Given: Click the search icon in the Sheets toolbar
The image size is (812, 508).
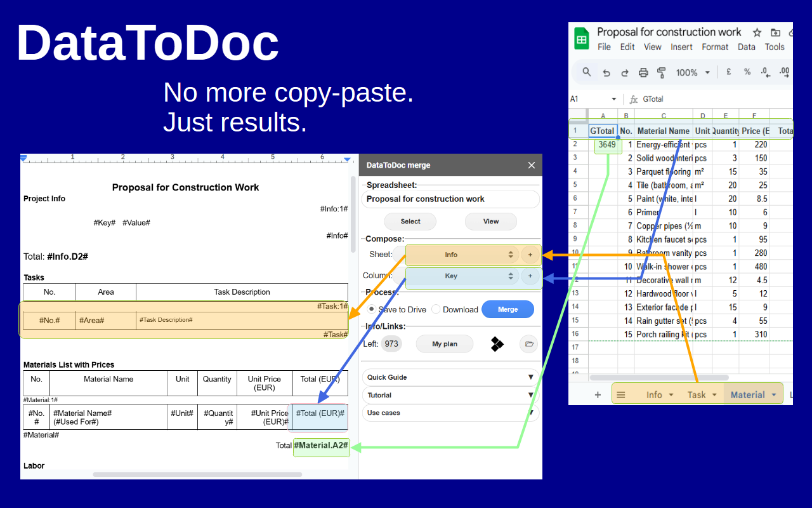Looking at the screenshot, I should (x=587, y=72).
